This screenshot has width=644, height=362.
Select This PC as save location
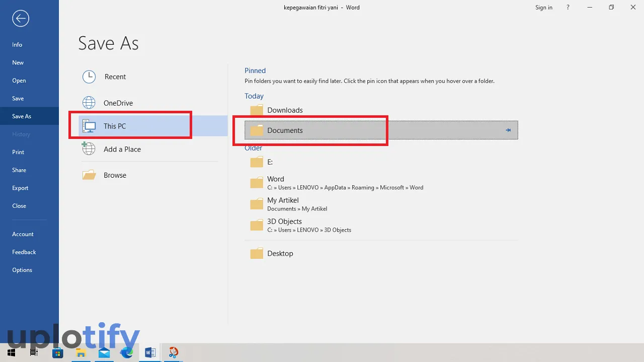pyautogui.click(x=153, y=126)
